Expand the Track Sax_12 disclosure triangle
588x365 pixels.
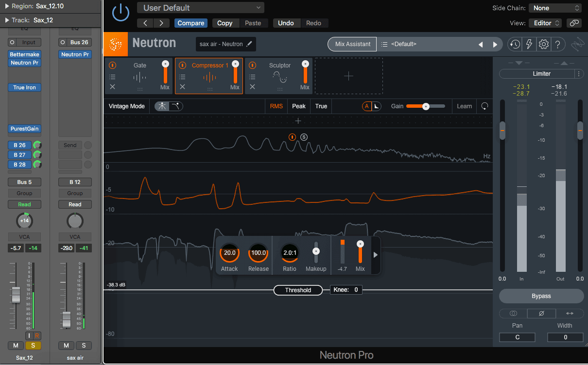(7, 20)
